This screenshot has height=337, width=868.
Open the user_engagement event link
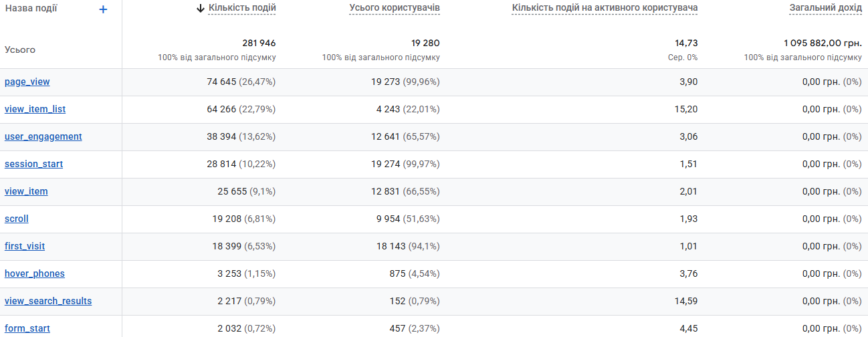click(x=43, y=136)
